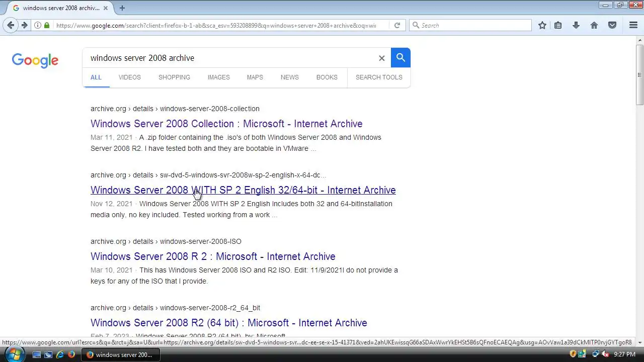Click the Firefox toolbar Search box
This screenshot has height=362, width=644.
pyautogui.click(x=470, y=25)
